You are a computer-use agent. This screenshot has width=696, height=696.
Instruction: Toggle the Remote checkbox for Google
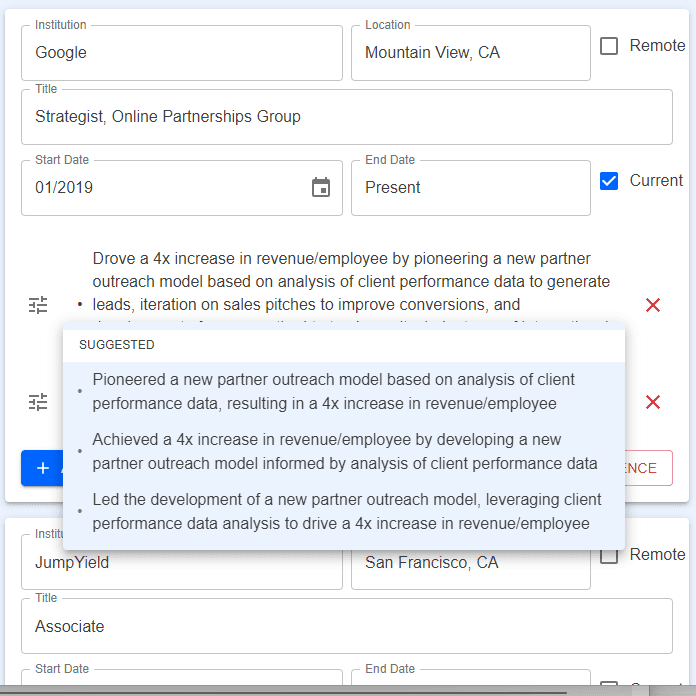pyautogui.click(x=609, y=46)
